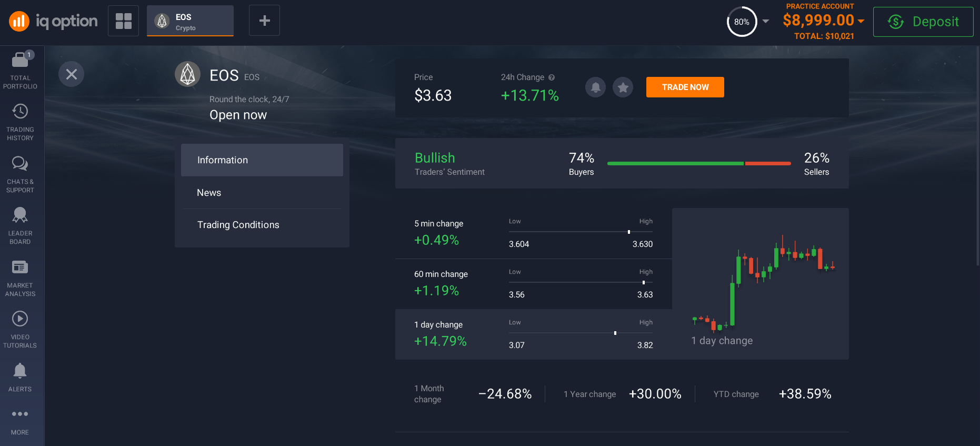Screen dimensions: 980x446
Task: Click the 1 Year change +30.00% value
Action: click(x=655, y=394)
